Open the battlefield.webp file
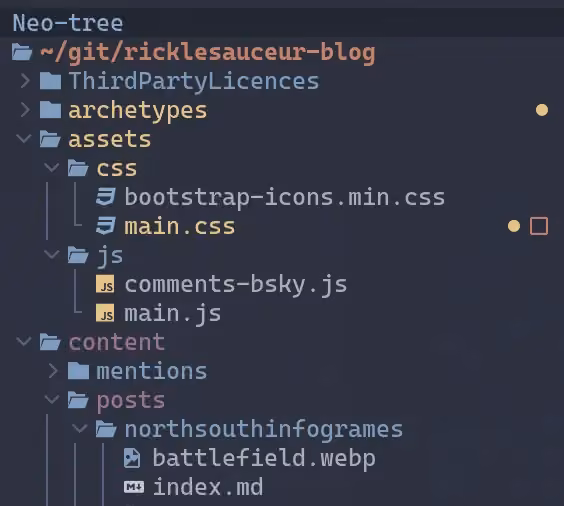The height and width of the screenshot is (506, 564). coord(264,458)
